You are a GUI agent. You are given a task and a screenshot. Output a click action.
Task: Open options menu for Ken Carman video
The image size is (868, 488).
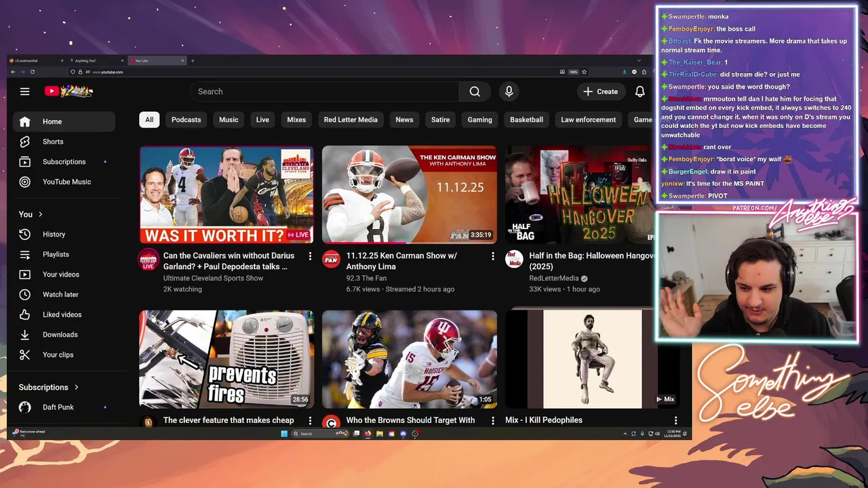tap(493, 256)
